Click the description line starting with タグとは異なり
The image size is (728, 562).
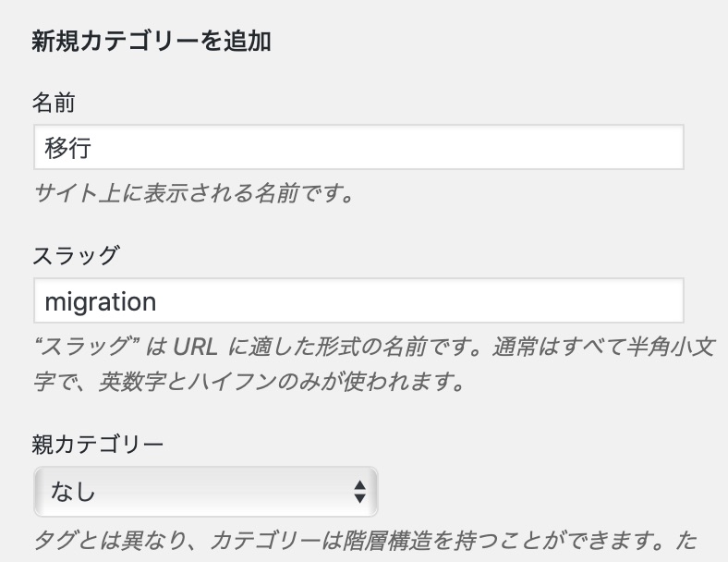[366, 540]
